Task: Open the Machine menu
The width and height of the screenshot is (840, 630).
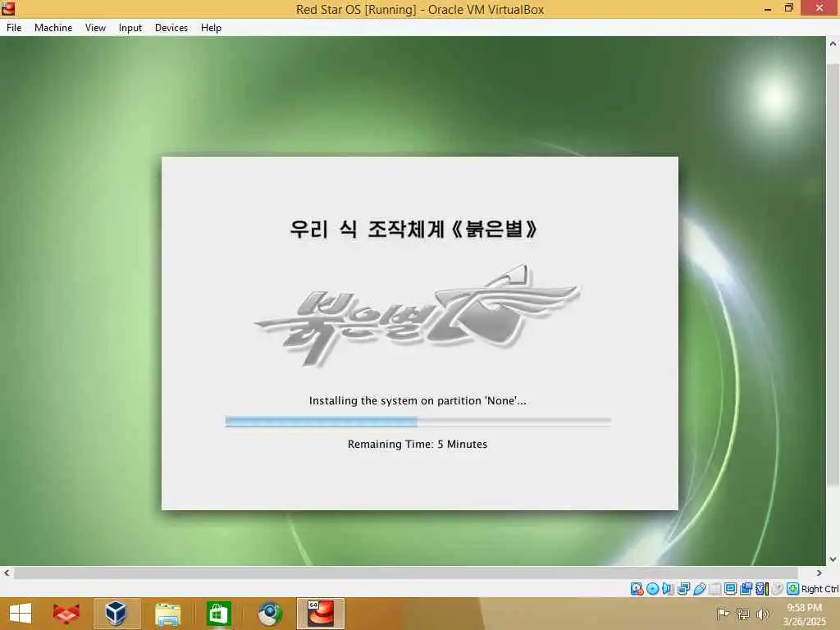Action: point(53,28)
